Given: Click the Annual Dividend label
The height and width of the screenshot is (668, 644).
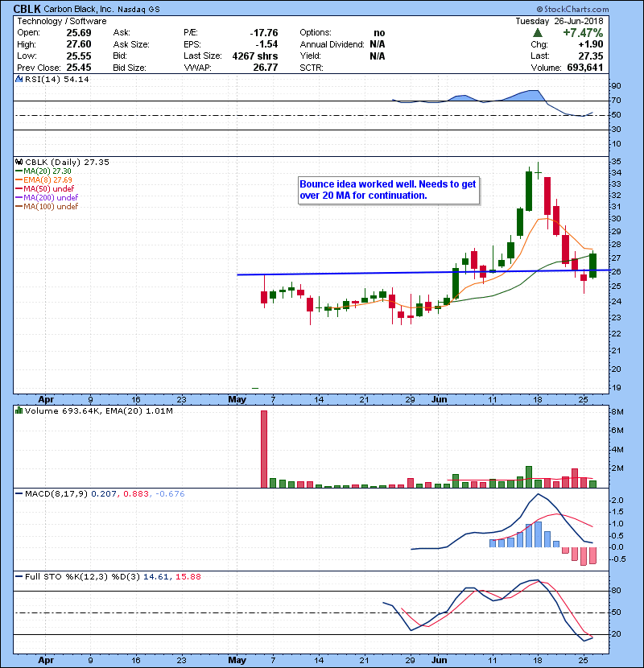Looking at the screenshot, I should tap(332, 44).
